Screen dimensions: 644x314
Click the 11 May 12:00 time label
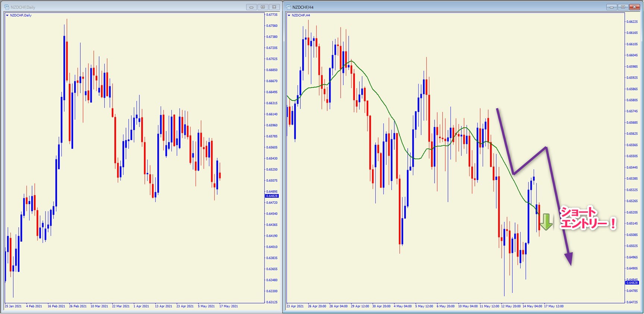click(x=489, y=306)
